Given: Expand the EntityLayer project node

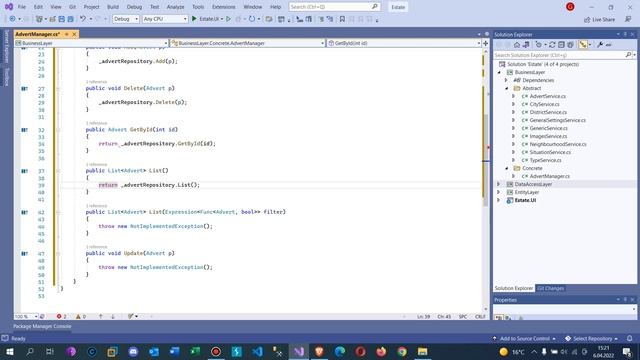Looking at the screenshot, I should click(x=498, y=192).
